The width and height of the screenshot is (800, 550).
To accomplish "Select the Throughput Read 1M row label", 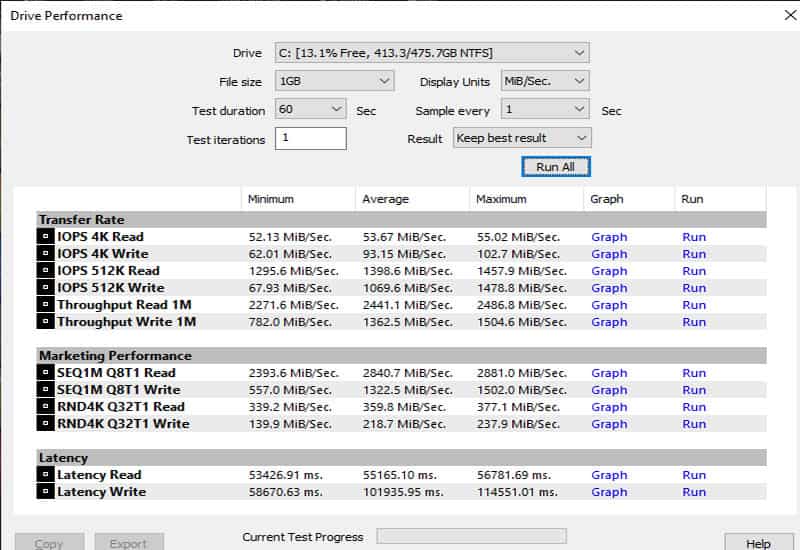I will [x=124, y=305].
